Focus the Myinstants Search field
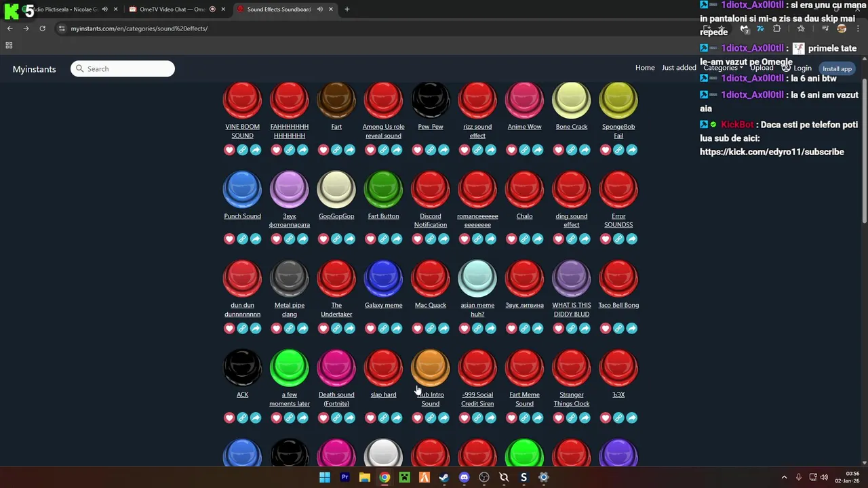Screen dimensions: 868x488 click(123, 68)
